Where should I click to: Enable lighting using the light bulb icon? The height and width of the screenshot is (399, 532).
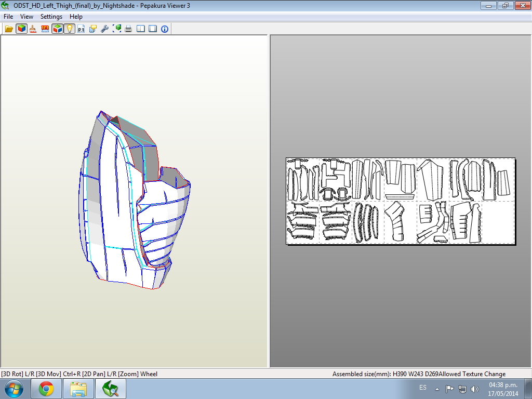pos(69,29)
